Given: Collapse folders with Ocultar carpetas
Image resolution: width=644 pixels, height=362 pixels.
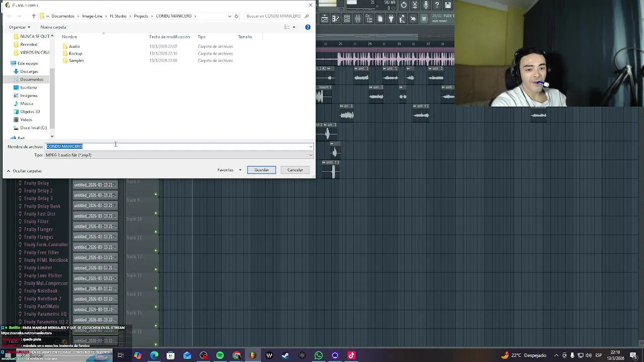Looking at the screenshot, I should 24,171.
